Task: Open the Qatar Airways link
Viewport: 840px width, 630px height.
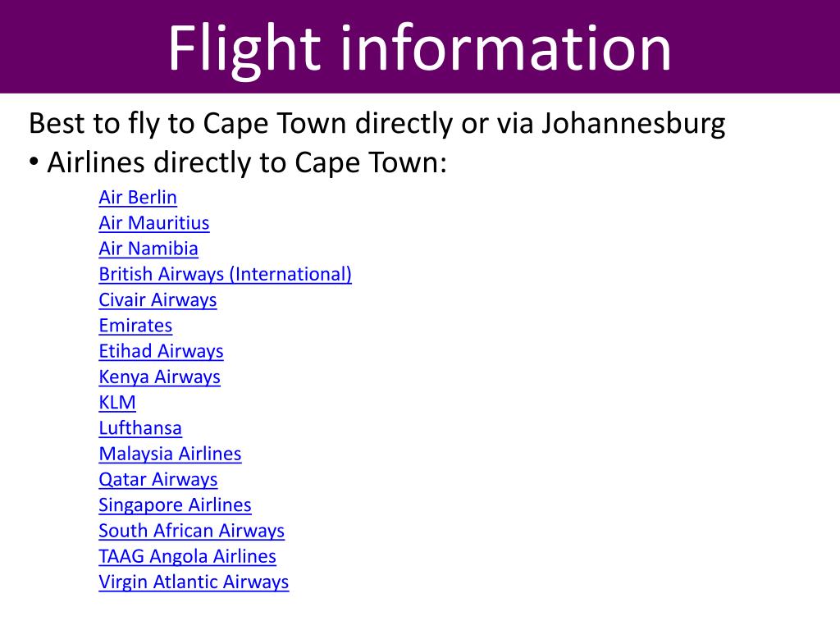Action: 158,479
